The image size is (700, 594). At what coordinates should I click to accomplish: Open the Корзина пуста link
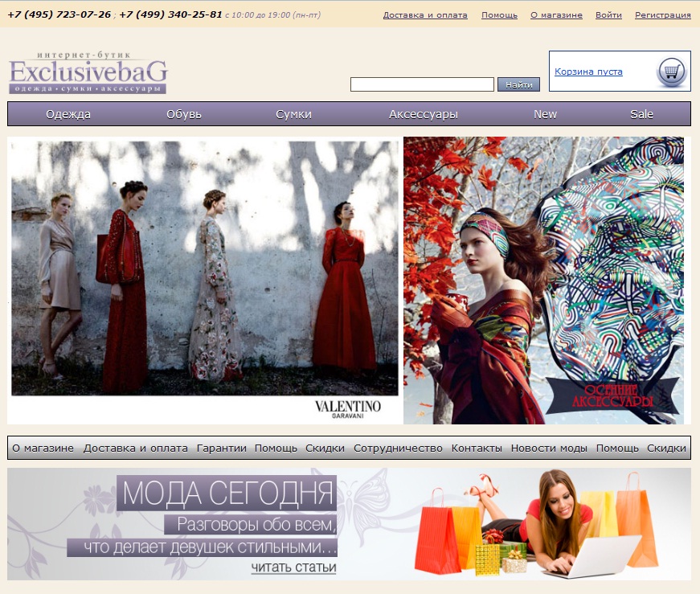tap(588, 72)
